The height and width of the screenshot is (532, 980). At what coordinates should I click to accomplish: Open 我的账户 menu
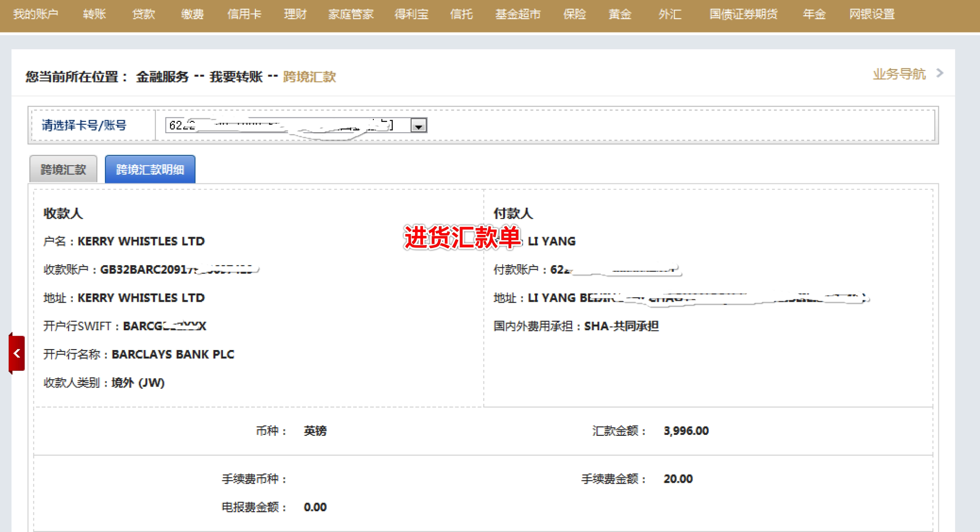coord(36,14)
